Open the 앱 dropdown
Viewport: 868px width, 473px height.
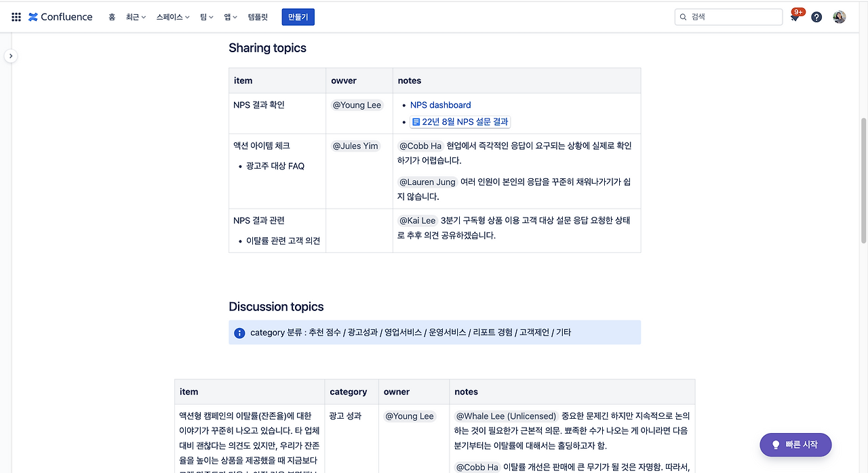[230, 17]
